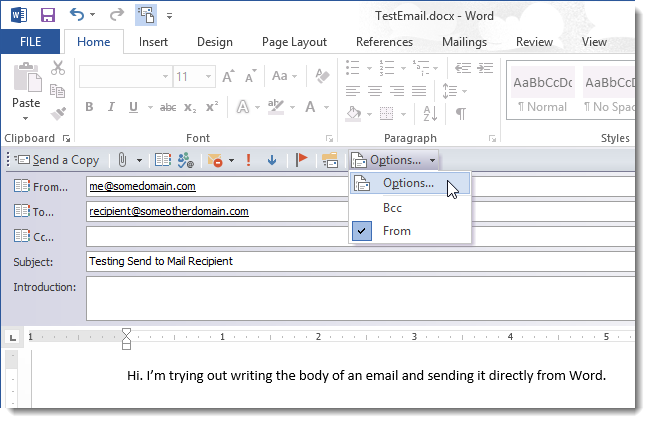Switch to the References tab
650x423 pixels.
384,42
